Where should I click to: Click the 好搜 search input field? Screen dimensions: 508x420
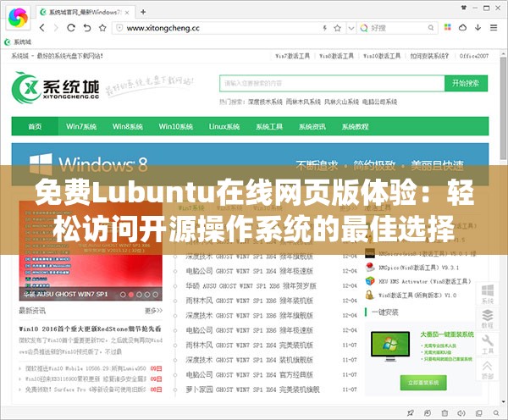pos(399,28)
